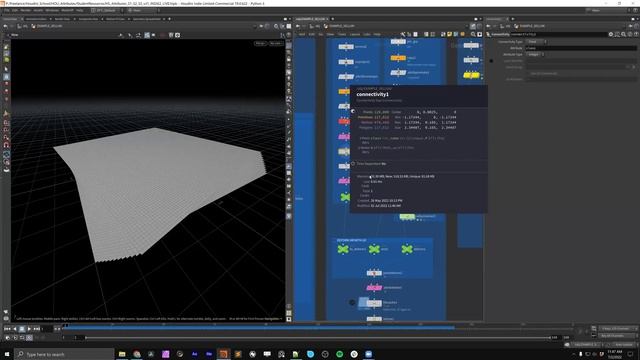Open the Windows Start menu
Screen dimensions: 640x360
click(7, 354)
